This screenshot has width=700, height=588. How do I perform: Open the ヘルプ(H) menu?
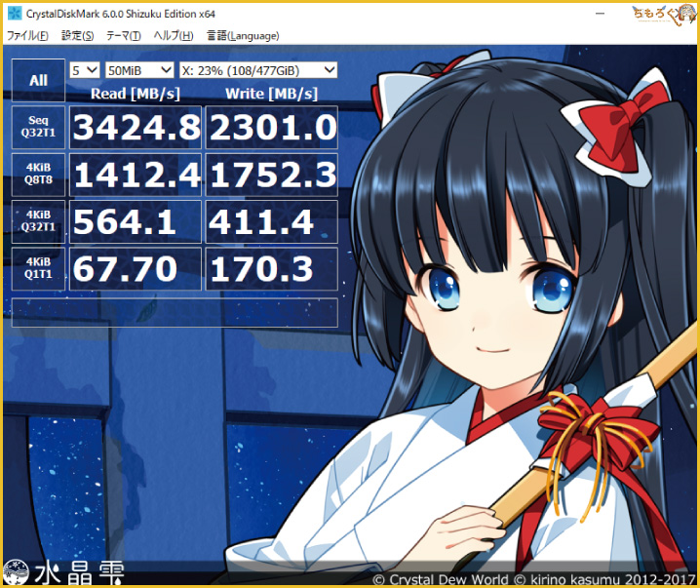click(174, 36)
